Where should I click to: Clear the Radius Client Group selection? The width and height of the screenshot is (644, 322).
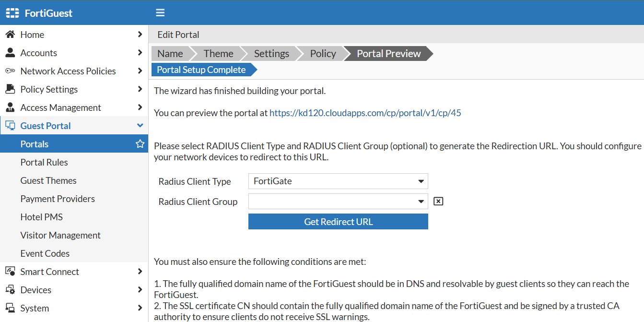click(x=438, y=201)
